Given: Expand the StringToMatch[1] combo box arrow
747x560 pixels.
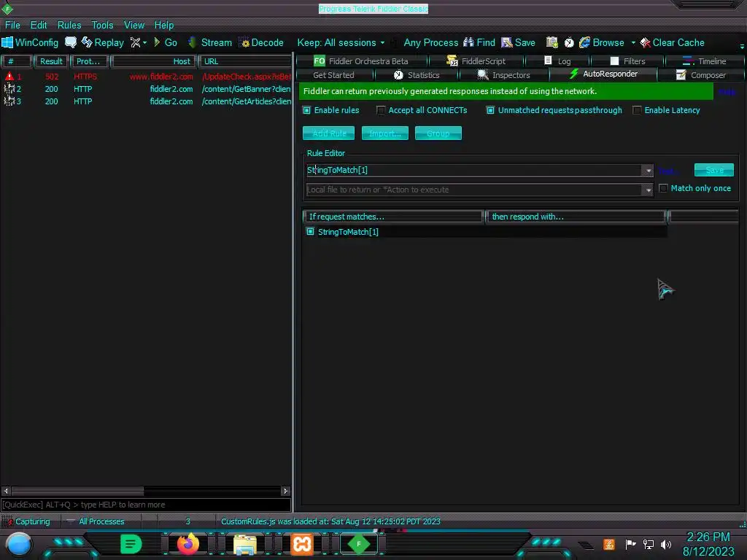Looking at the screenshot, I should click(x=648, y=171).
